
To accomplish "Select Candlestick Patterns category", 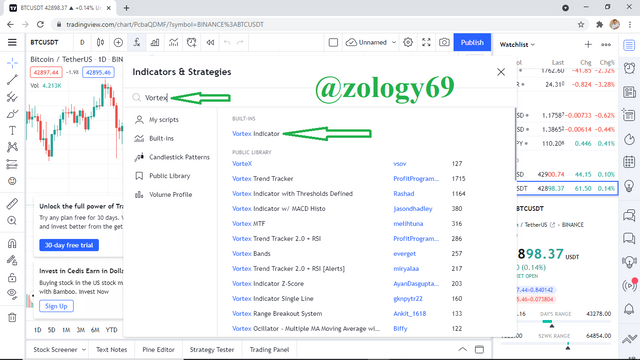I will coord(179,157).
